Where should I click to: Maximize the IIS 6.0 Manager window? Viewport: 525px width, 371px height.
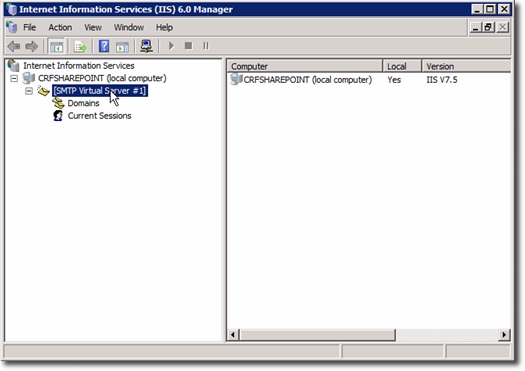coord(490,9)
